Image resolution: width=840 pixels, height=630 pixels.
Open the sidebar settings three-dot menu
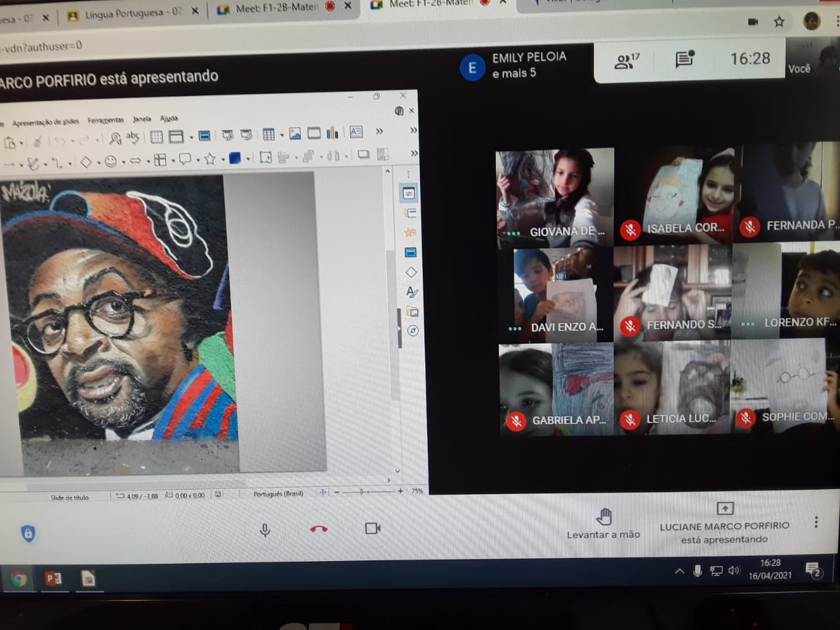[408, 174]
